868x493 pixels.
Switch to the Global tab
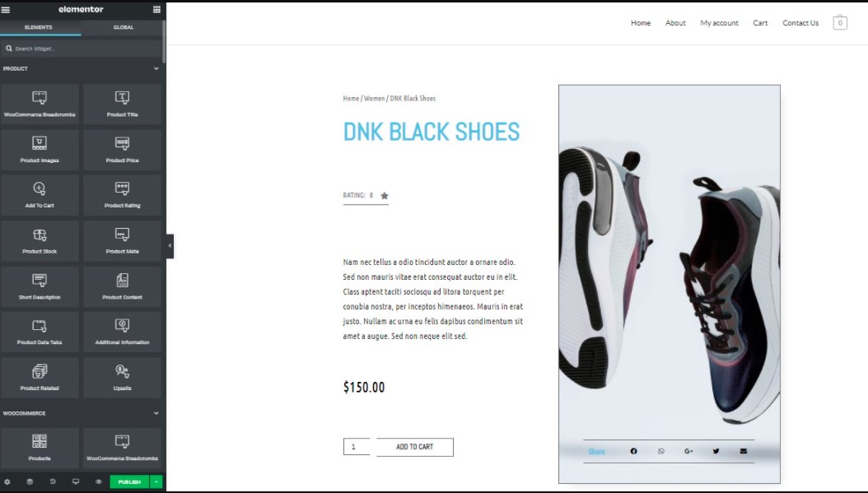[124, 27]
